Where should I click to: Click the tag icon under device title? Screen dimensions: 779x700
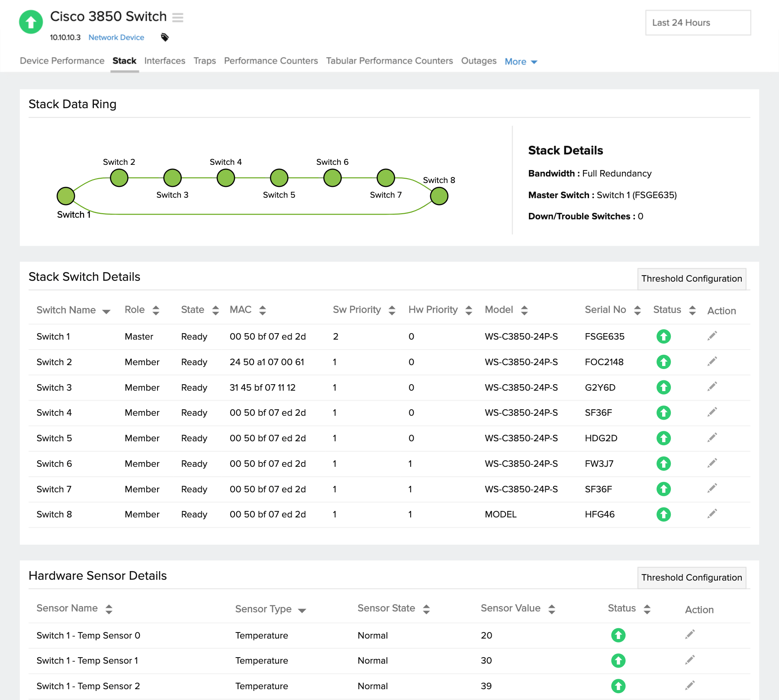(164, 37)
